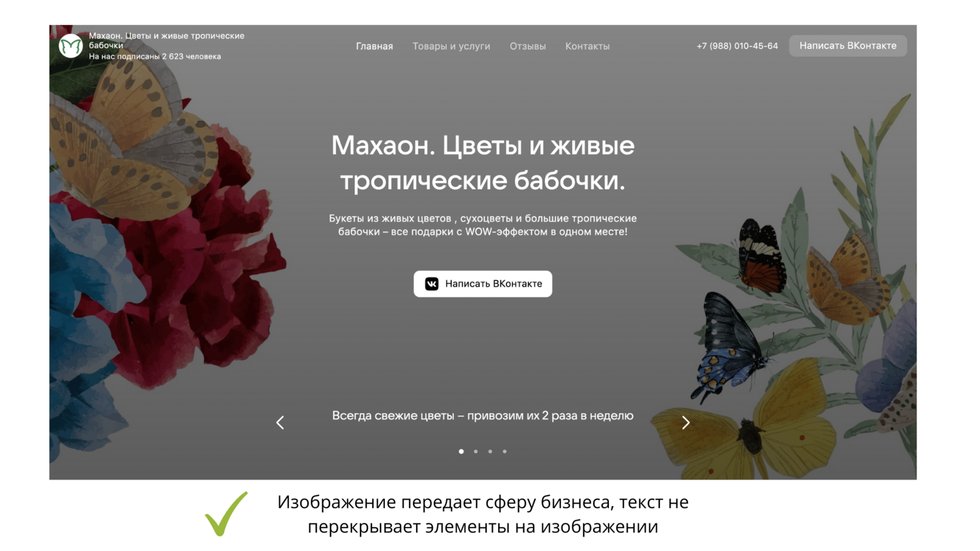Go to Отзывы page
Viewport: 980px width, 551px height.
[528, 46]
